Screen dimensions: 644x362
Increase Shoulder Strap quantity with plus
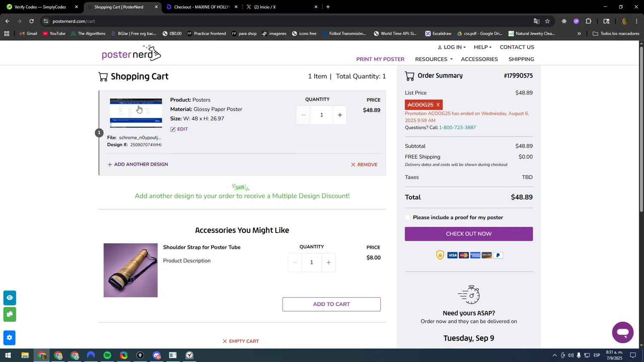328,262
